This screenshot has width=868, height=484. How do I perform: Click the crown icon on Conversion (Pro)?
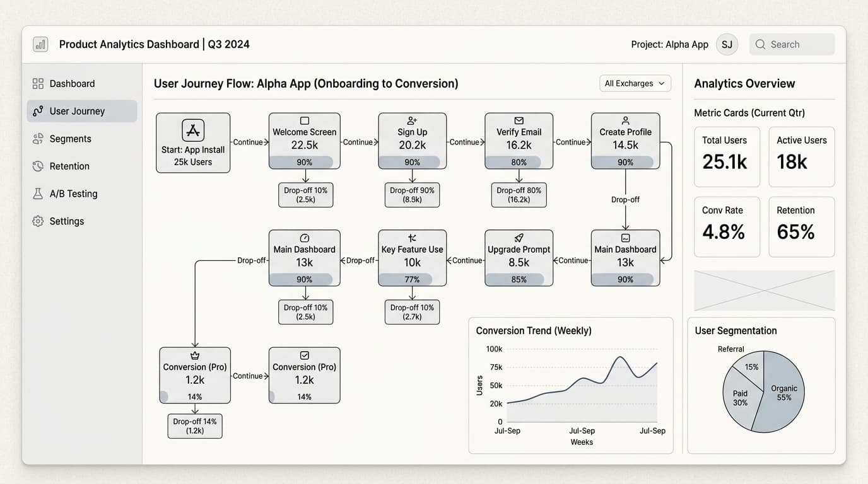coord(195,355)
